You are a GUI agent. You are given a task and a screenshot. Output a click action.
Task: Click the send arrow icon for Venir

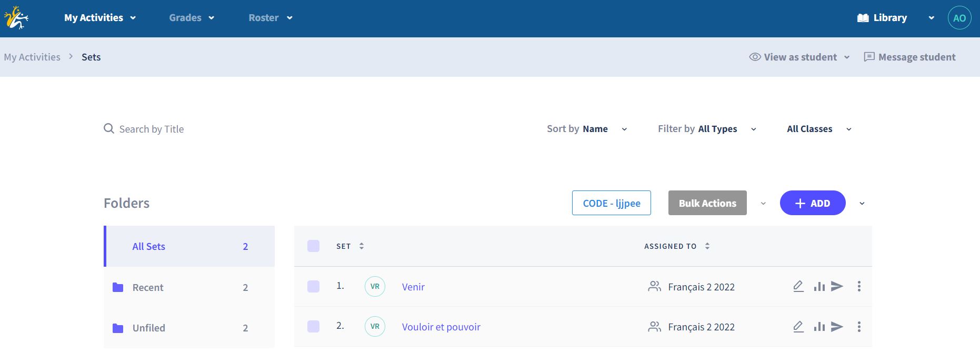(837, 286)
